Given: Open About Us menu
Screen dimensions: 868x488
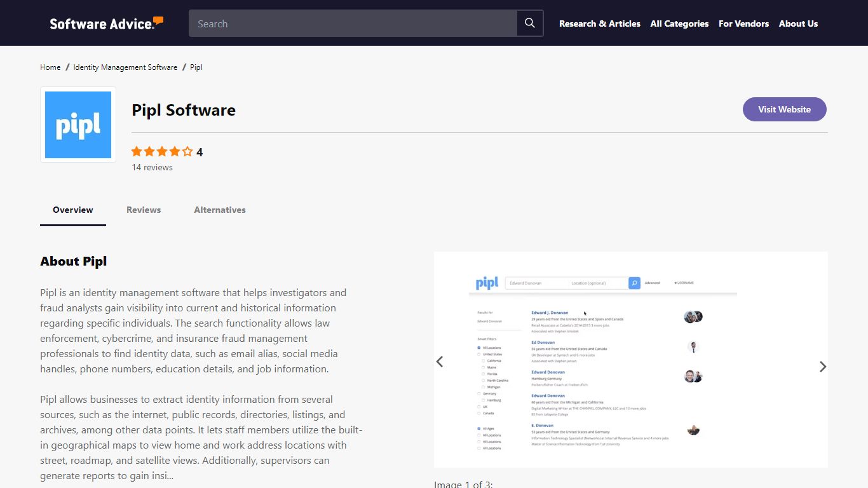Looking at the screenshot, I should [x=798, y=24].
